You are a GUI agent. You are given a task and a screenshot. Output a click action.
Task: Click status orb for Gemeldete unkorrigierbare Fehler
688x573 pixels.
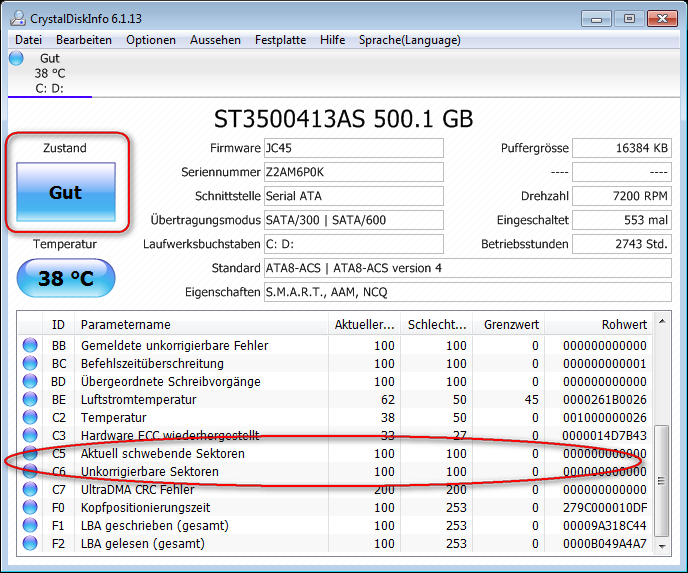pyautogui.click(x=31, y=346)
